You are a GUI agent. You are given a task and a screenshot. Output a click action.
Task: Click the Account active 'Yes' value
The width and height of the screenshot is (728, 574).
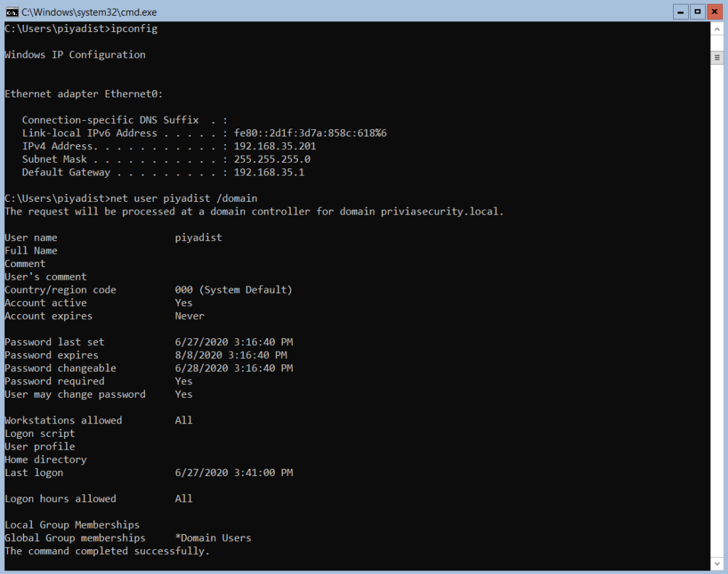pyautogui.click(x=183, y=303)
